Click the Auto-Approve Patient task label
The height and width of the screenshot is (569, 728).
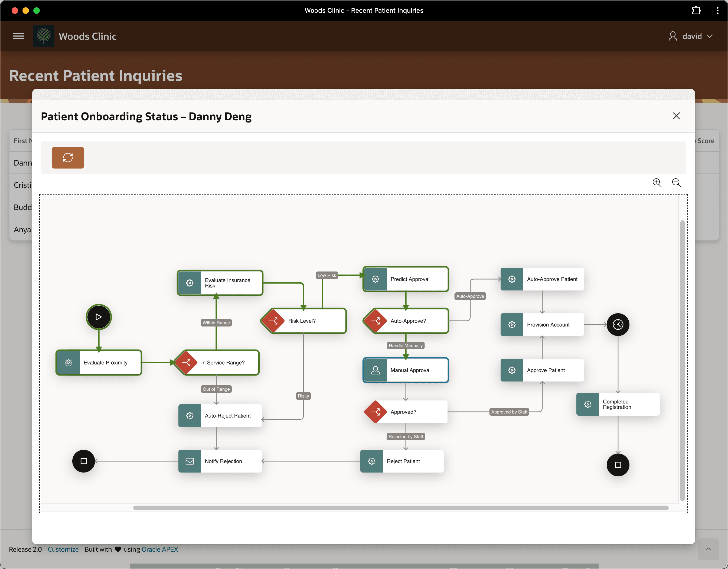click(552, 279)
